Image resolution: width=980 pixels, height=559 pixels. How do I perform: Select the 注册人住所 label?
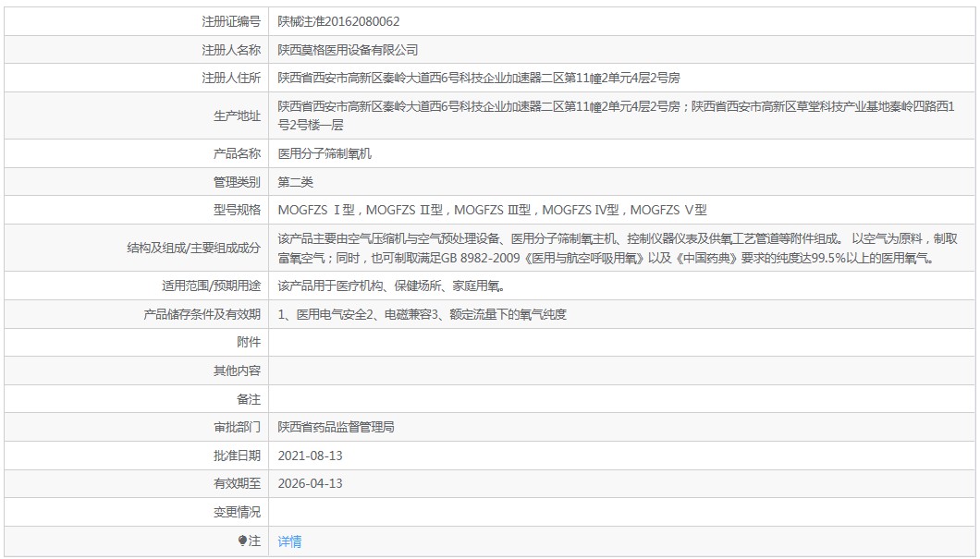click(x=230, y=78)
